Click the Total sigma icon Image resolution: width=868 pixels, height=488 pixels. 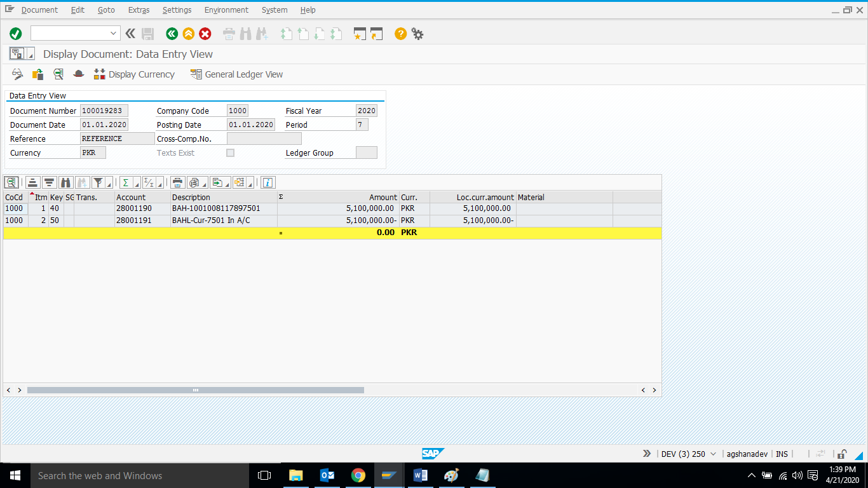[125, 182]
